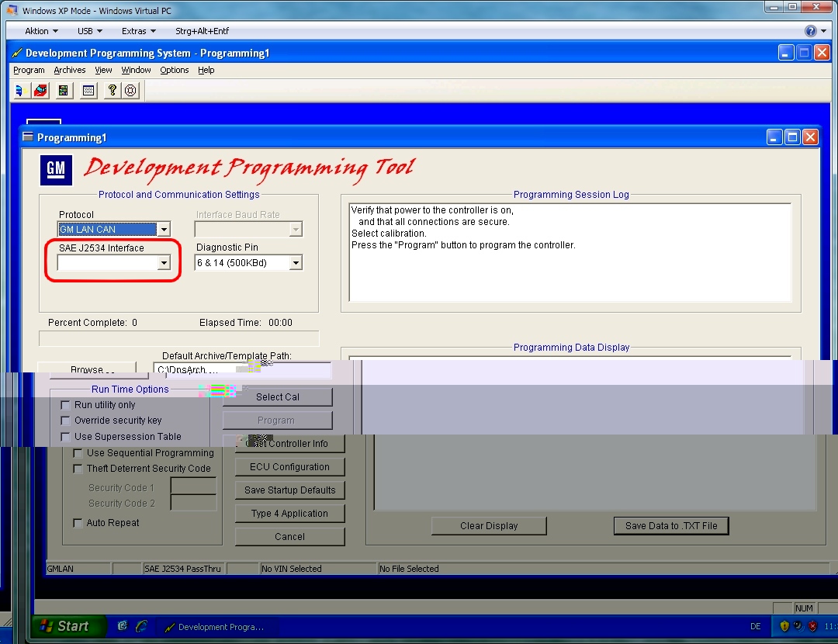This screenshot has height=644, width=838.
Task: Open the Extras menu in Virtual PC
Action: point(138,31)
